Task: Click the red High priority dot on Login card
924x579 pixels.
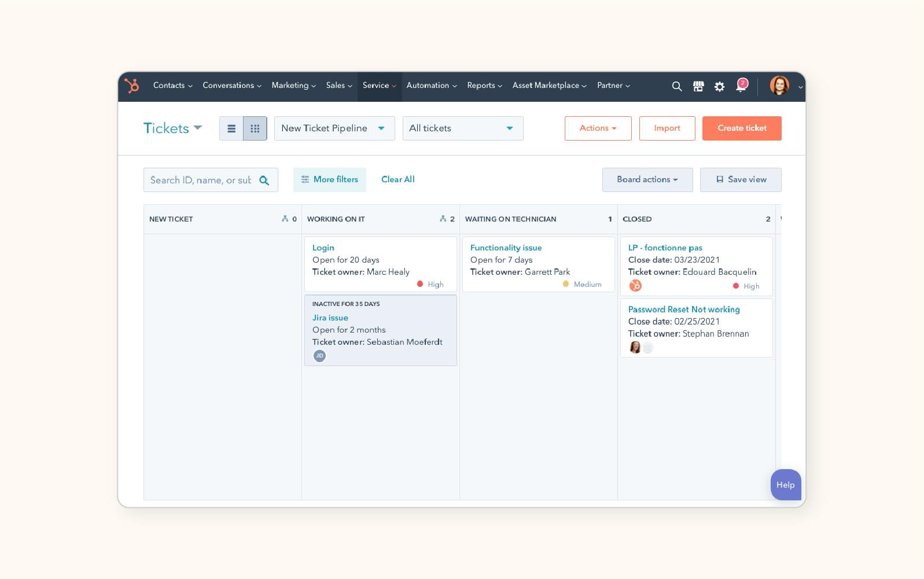Action: point(420,284)
